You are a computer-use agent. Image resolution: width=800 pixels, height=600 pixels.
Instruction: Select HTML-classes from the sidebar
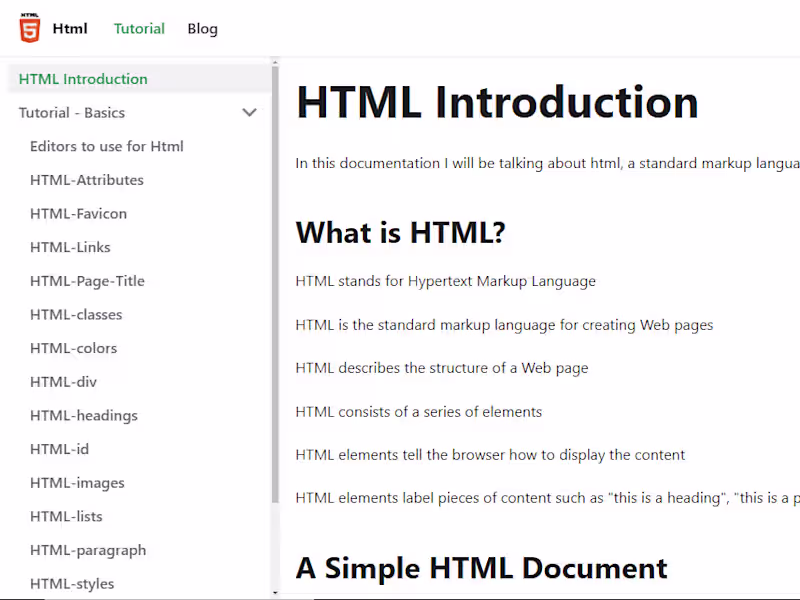point(76,314)
